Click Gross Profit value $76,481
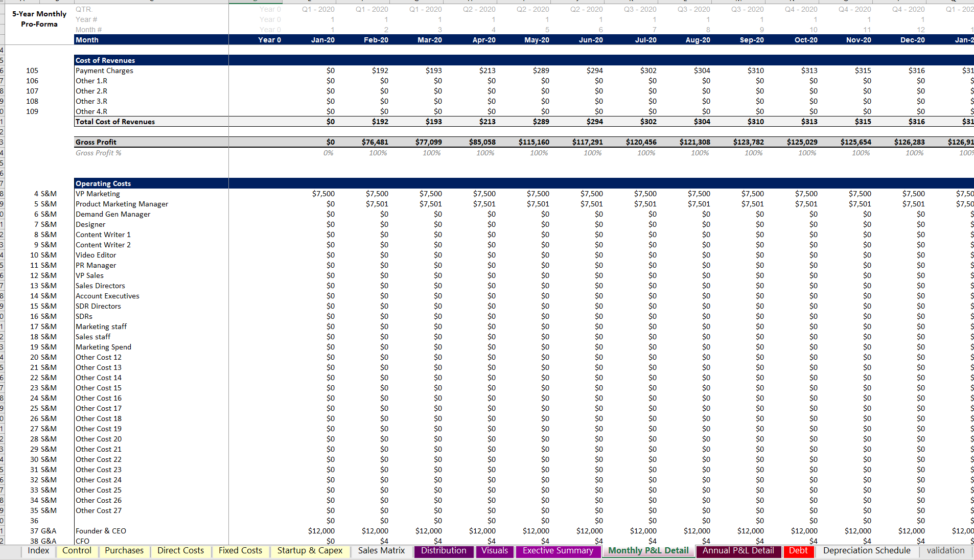Viewport: 974px width, 560px height. tap(375, 142)
